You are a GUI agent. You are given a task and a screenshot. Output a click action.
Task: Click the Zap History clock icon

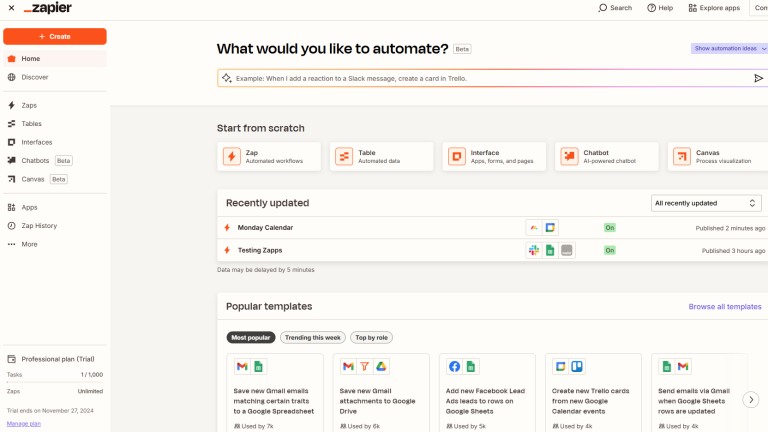tap(12, 226)
